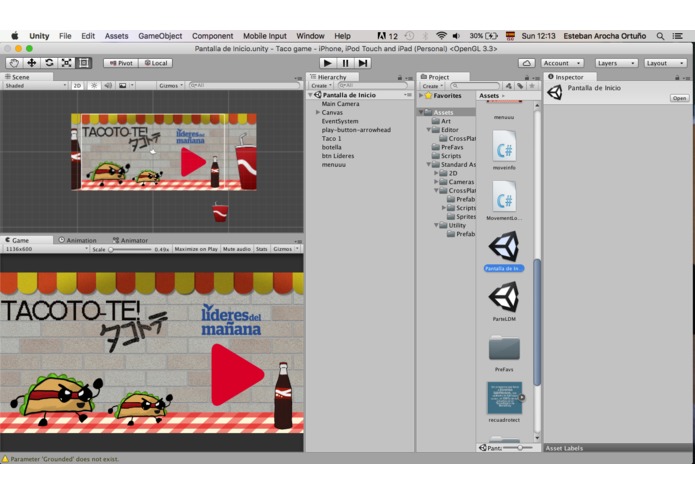695x494 pixels.
Task: Select the Art folder in Project
Action: pyautogui.click(x=445, y=121)
